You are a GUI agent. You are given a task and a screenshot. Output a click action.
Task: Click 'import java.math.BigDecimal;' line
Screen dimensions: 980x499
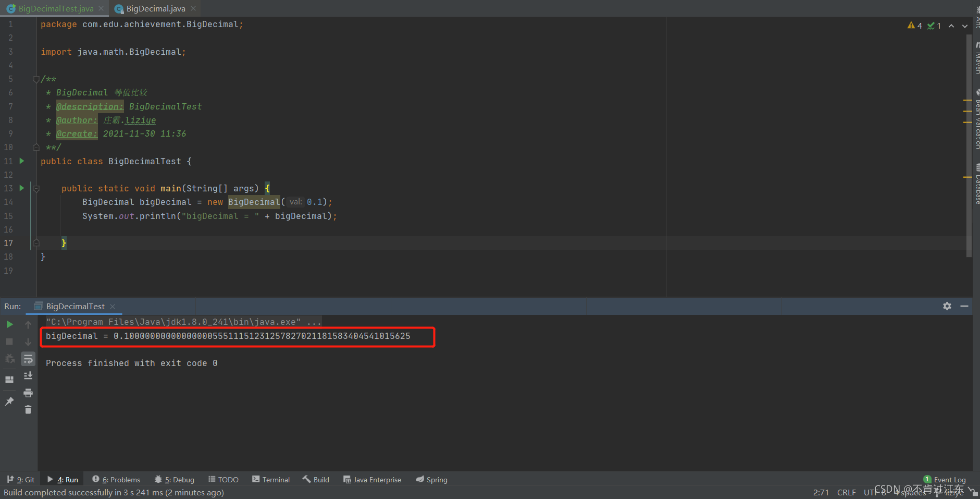point(113,52)
